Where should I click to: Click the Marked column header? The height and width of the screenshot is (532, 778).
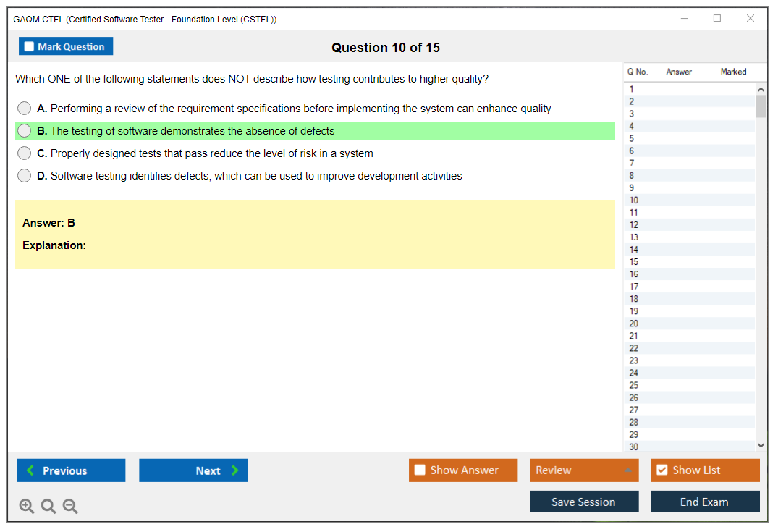point(733,72)
